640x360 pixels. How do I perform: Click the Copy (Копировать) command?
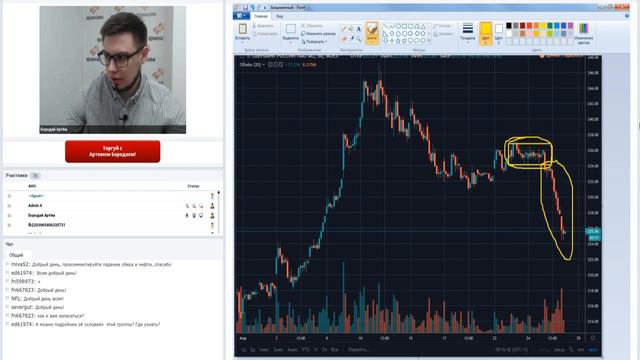pos(265,34)
